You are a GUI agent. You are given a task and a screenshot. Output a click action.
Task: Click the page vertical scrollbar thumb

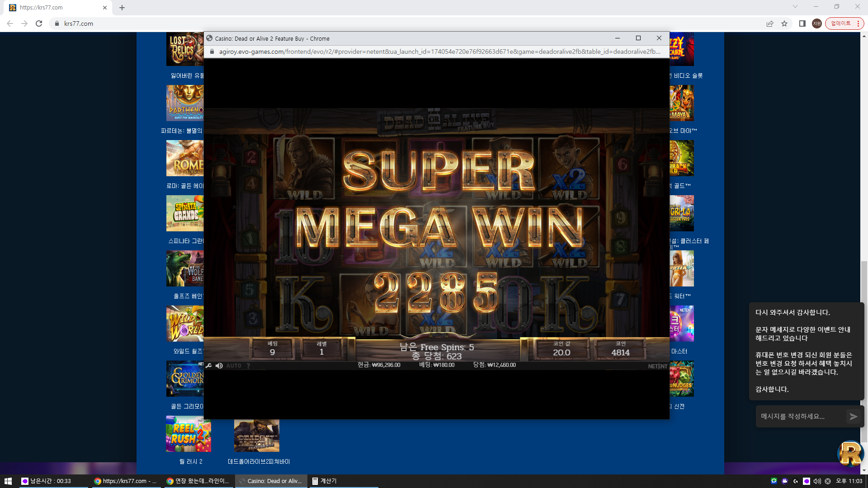point(864,351)
